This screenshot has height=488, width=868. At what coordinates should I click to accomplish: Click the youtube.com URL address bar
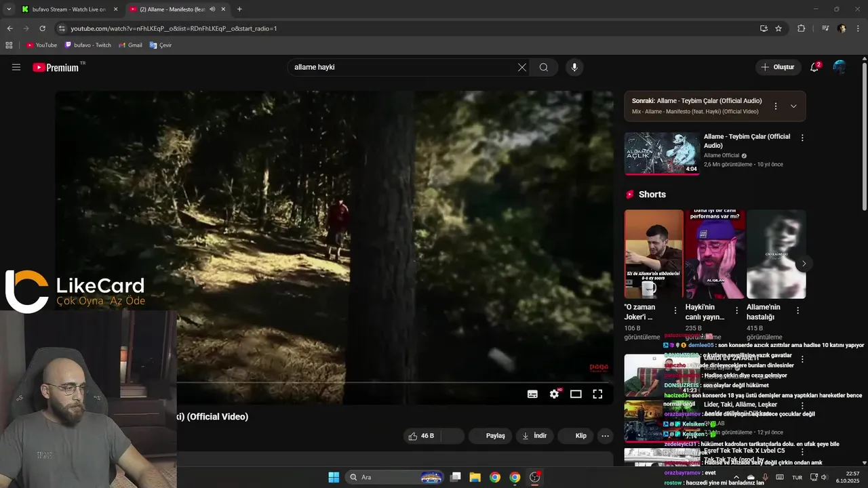(x=174, y=28)
